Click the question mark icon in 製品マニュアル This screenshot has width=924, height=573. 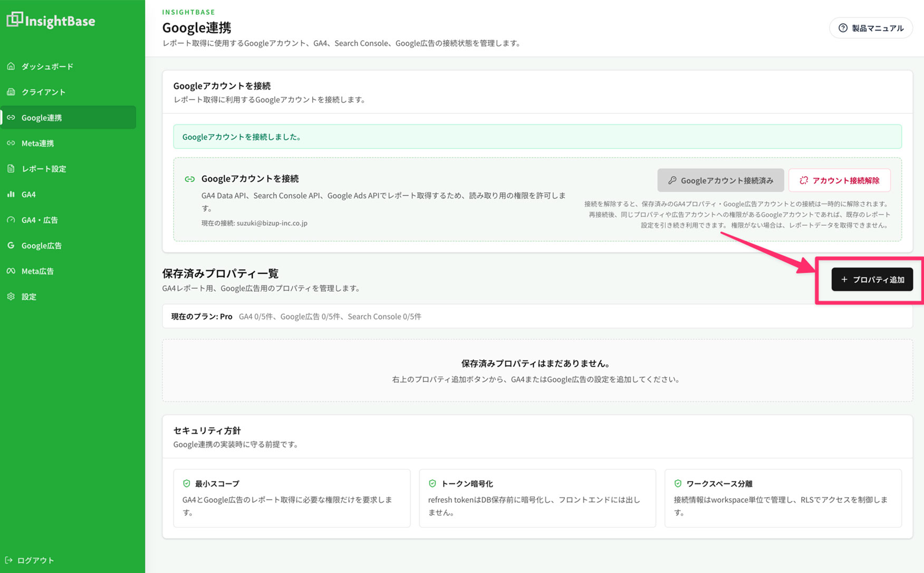843,28
